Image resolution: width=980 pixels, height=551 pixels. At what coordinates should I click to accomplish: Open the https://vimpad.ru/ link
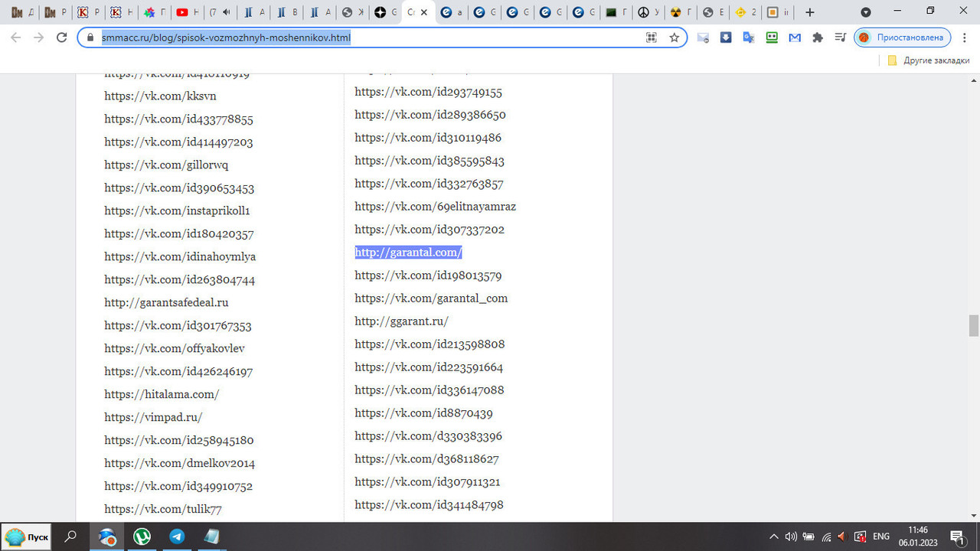point(153,418)
